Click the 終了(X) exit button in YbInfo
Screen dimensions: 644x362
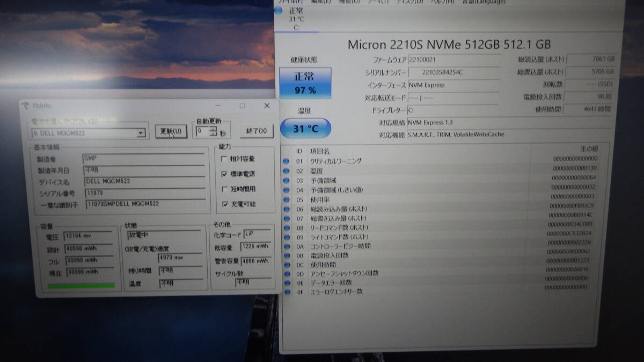[x=257, y=131]
